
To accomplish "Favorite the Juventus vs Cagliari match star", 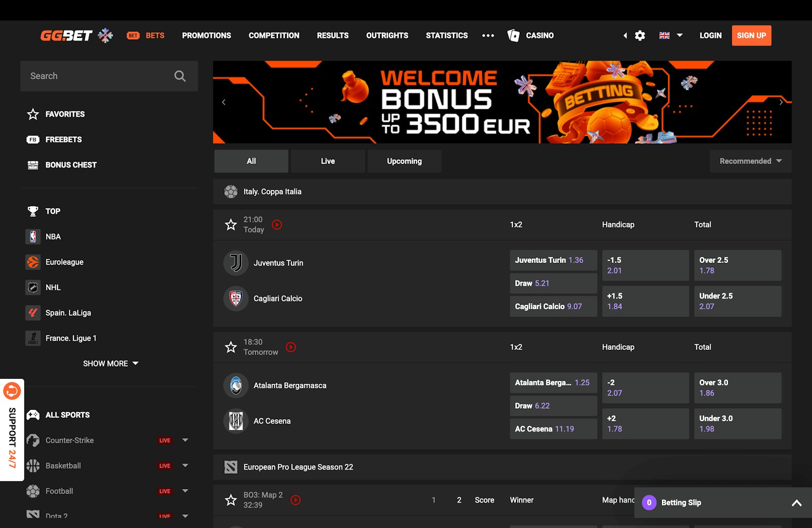I will [x=231, y=224].
